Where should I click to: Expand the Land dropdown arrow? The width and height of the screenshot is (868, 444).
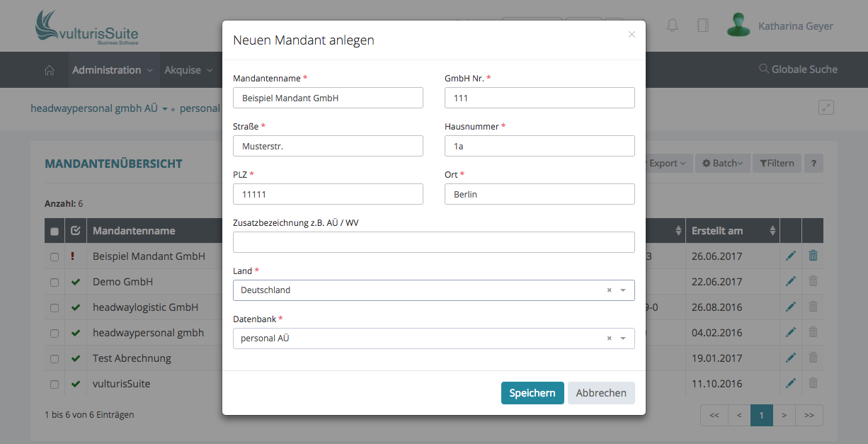pyautogui.click(x=623, y=290)
